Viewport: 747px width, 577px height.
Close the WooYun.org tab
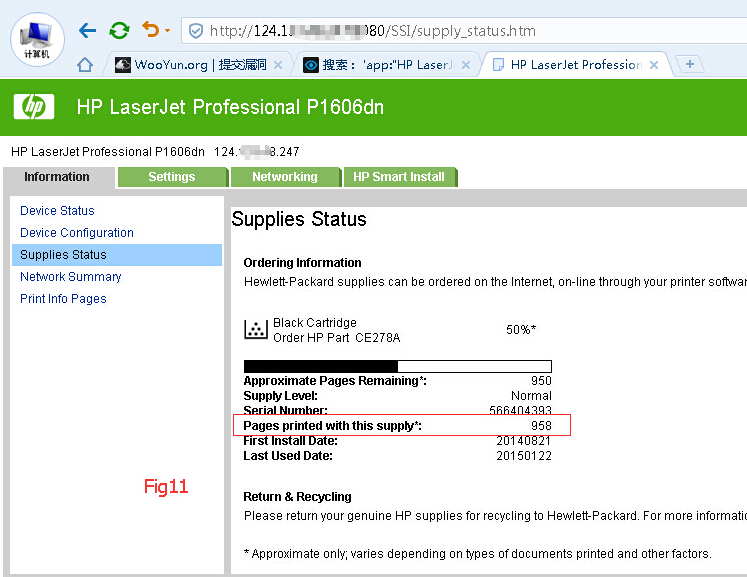278,65
